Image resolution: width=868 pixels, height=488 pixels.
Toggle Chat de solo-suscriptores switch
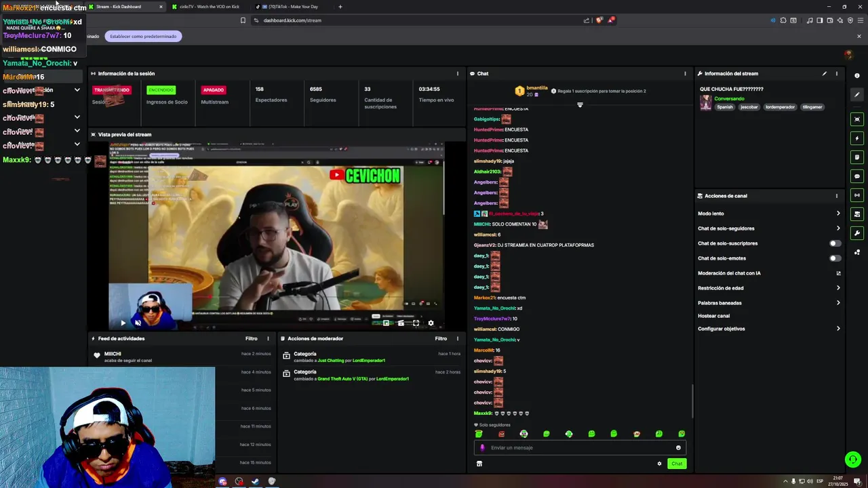tap(835, 243)
